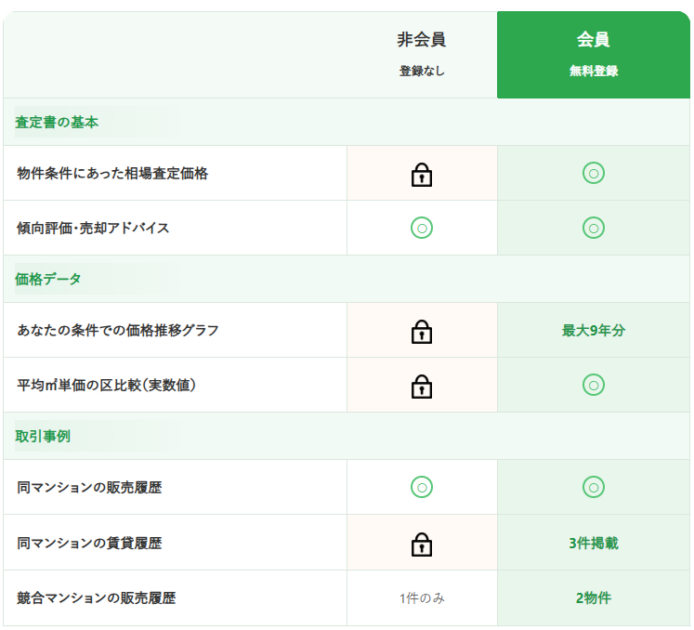Select the 会員 無料登録 column header
Viewport: 694px width, 630px height.
[593, 54]
